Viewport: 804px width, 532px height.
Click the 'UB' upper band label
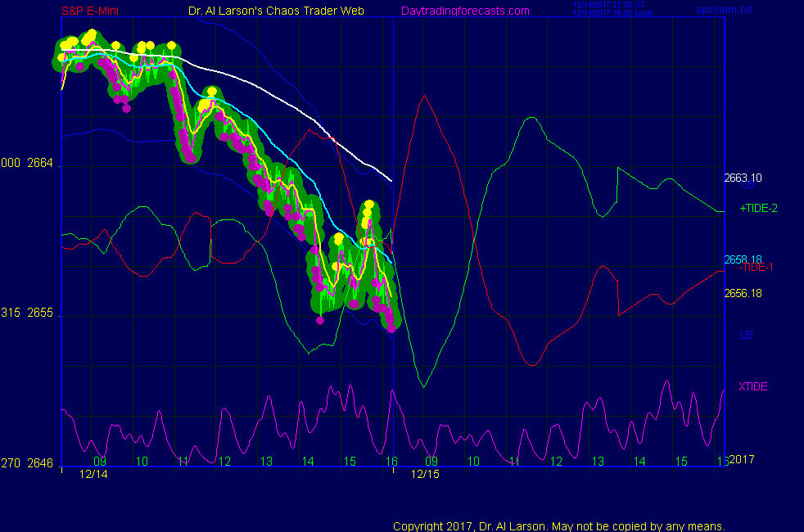tap(748, 186)
